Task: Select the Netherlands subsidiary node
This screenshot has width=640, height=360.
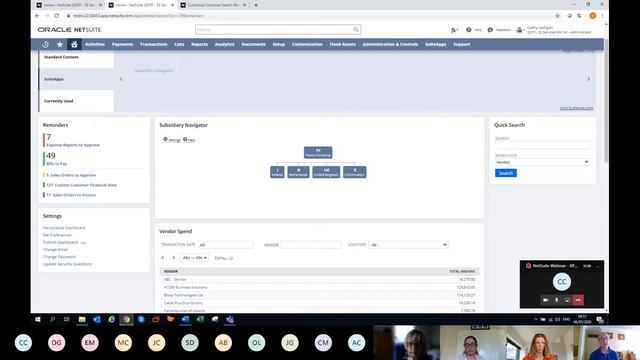Action: (298, 172)
